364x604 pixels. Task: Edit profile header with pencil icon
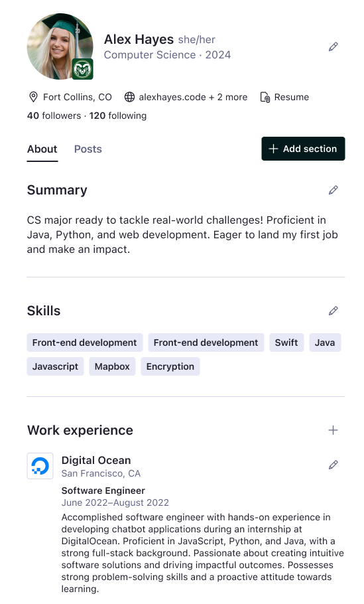coord(334,47)
